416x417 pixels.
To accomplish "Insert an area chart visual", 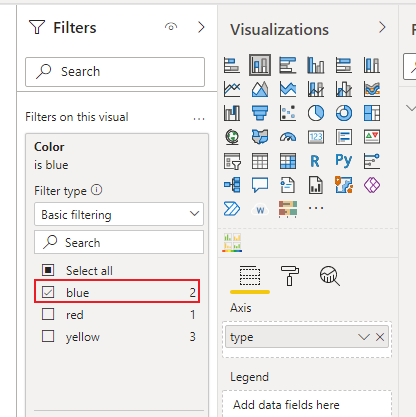I will pyautogui.click(x=260, y=89).
